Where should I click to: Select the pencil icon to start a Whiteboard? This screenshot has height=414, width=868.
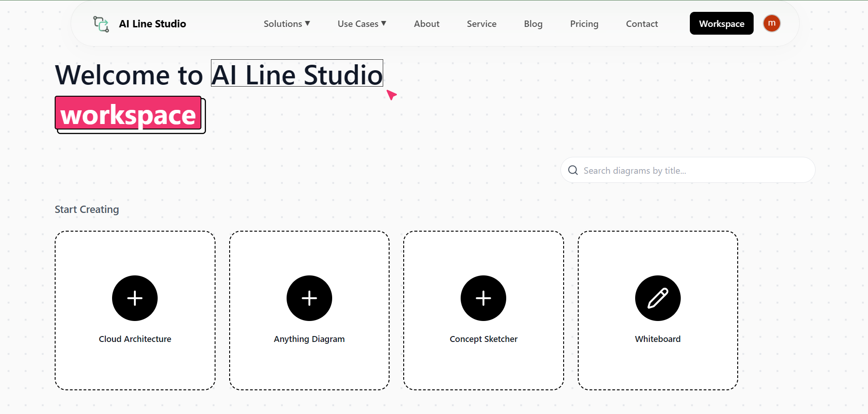click(657, 298)
